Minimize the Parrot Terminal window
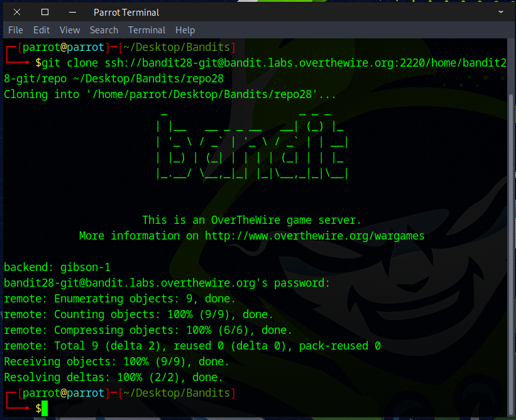Image resolution: width=516 pixels, height=420 pixels. click(x=73, y=12)
